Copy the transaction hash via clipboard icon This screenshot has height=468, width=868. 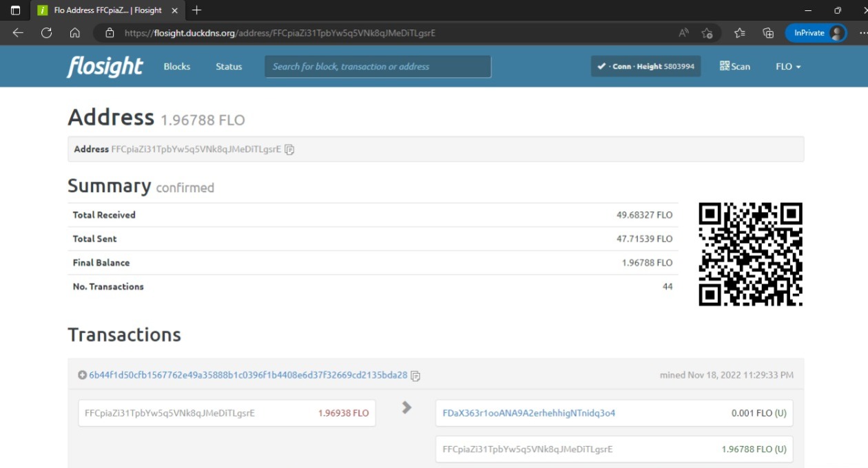415,376
